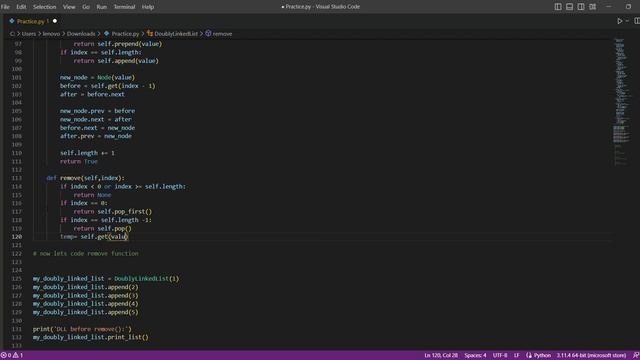This screenshot has width=640, height=360.
Task: Click 'temp= self.get(valu' code line
Action: [x=94, y=237]
